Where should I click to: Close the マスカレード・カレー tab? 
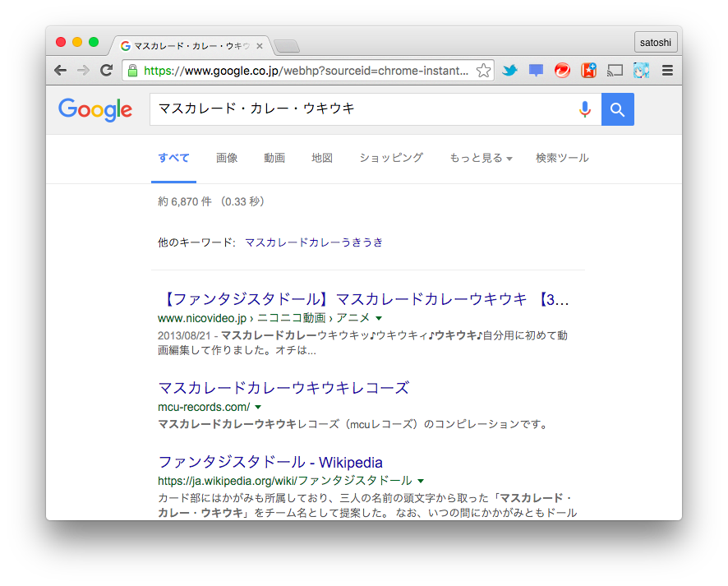[x=260, y=46]
